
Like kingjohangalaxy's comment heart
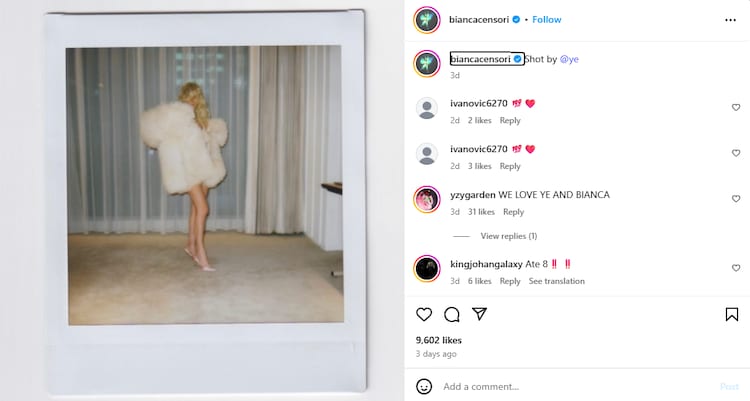tap(736, 268)
